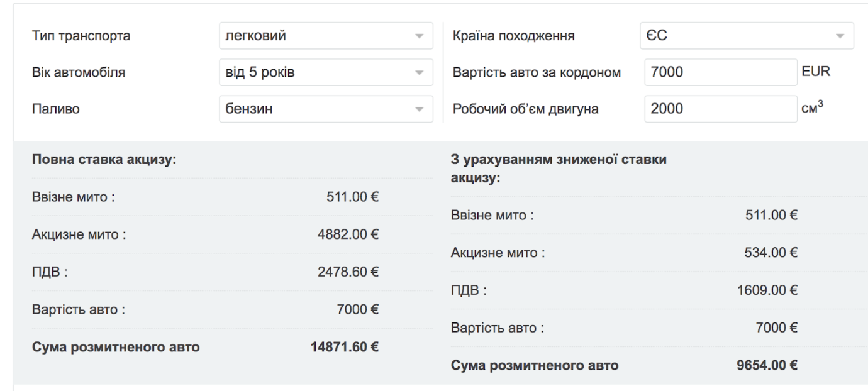Click the Повна ставка акцизу heading
Viewport: 868px width, 391px height.
tap(103, 160)
